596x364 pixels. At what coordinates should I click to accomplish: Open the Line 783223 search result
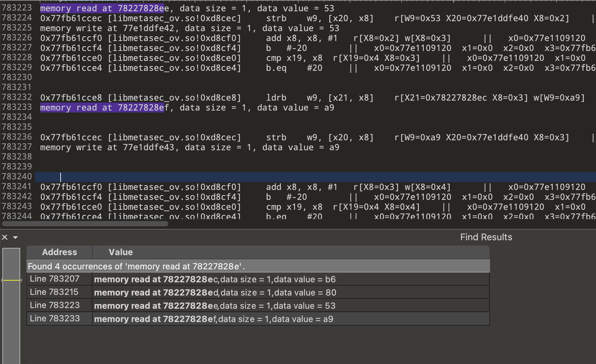click(x=55, y=305)
